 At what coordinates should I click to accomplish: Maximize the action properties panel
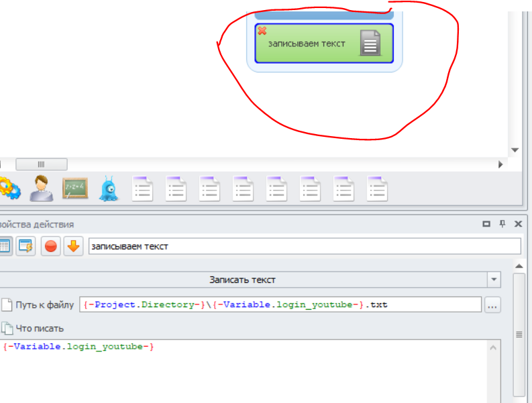(x=486, y=224)
